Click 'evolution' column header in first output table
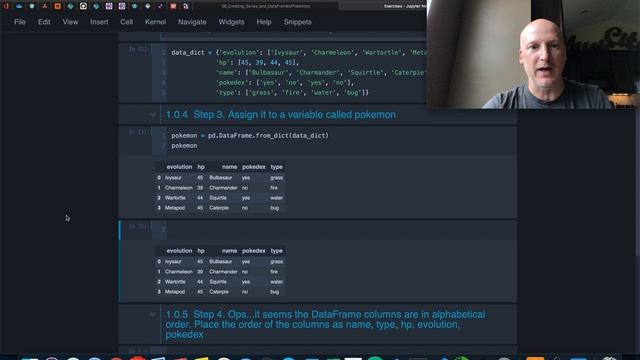 click(x=179, y=167)
